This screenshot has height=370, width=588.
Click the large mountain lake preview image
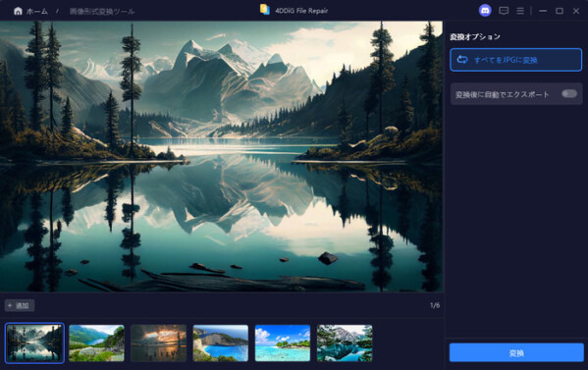click(221, 156)
